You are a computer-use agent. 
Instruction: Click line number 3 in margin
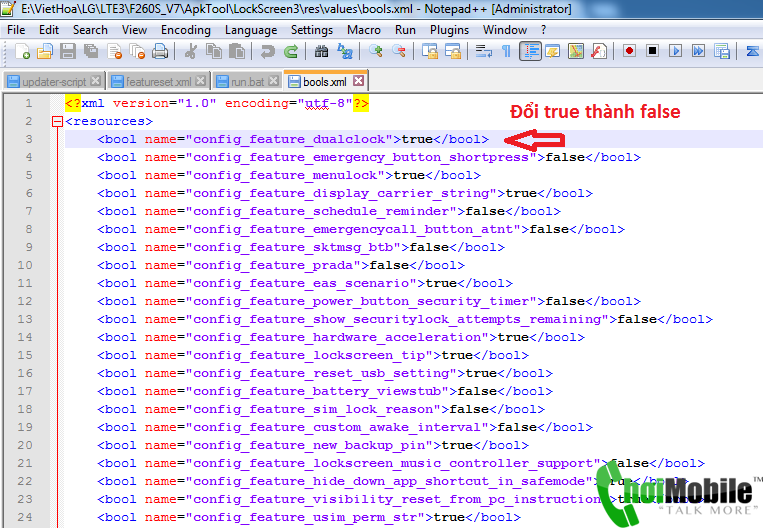29,139
